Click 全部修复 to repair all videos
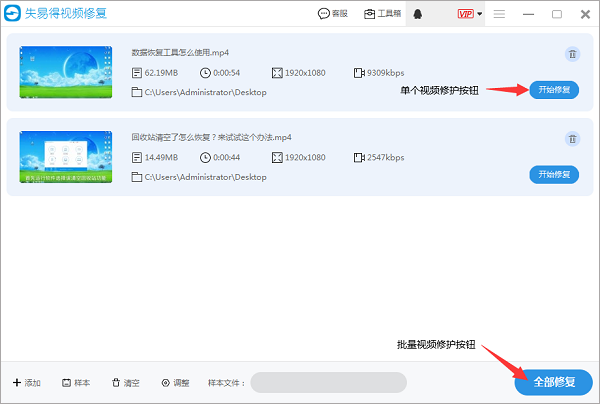 (x=554, y=382)
